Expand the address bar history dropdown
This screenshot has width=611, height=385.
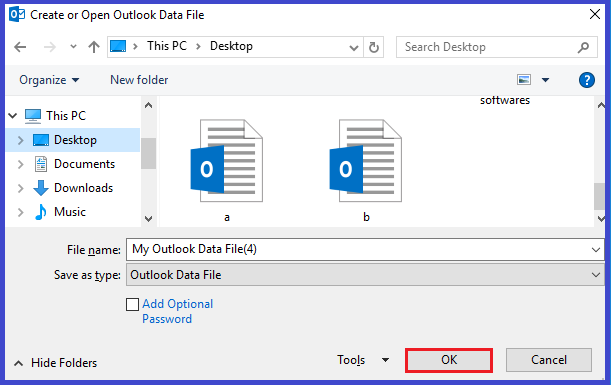(x=353, y=48)
